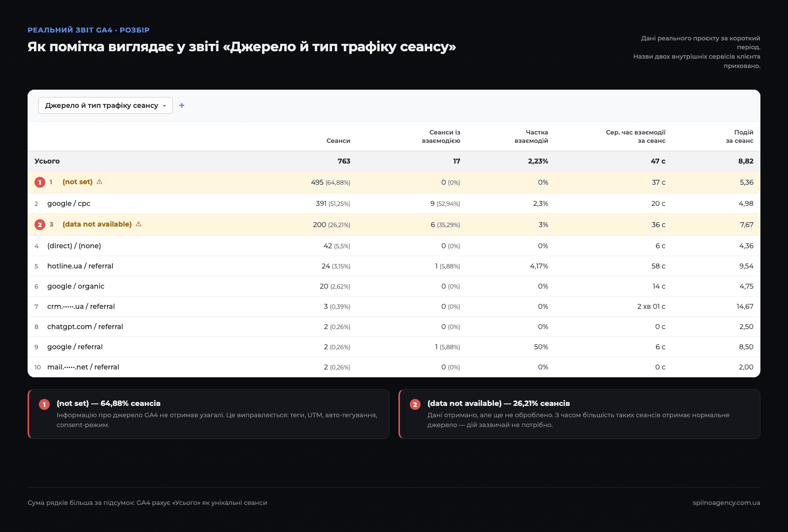
Task: Click the '14,67' events per session cell
Action: tap(745, 306)
